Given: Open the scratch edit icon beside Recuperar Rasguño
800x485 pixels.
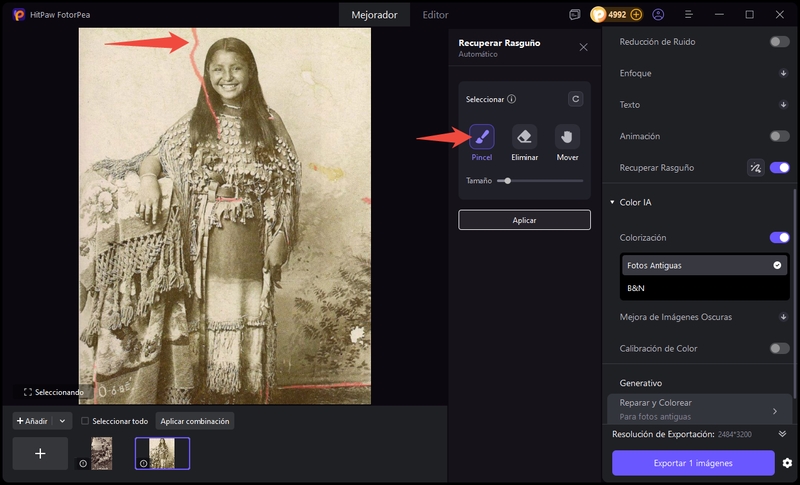Looking at the screenshot, I should tap(755, 167).
